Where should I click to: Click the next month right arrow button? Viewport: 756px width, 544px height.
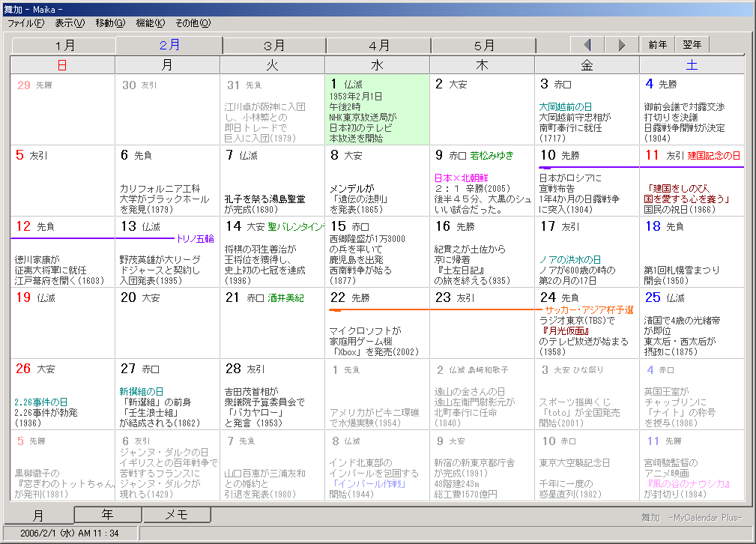point(622,45)
